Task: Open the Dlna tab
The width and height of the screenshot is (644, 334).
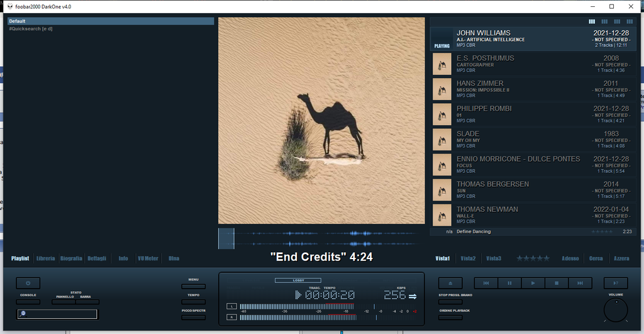Action: [174, 259]
